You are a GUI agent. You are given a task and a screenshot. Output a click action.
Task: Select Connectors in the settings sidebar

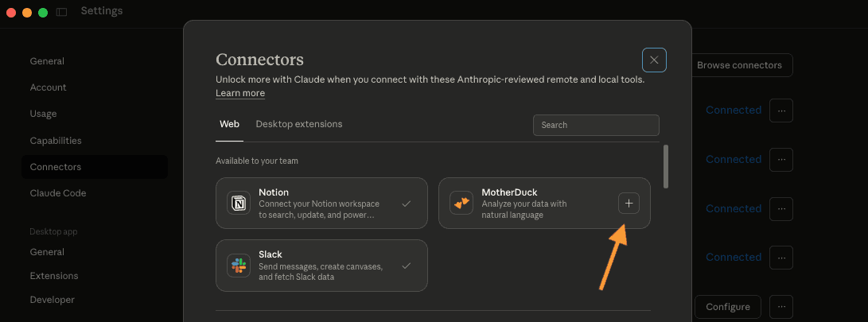95,166
